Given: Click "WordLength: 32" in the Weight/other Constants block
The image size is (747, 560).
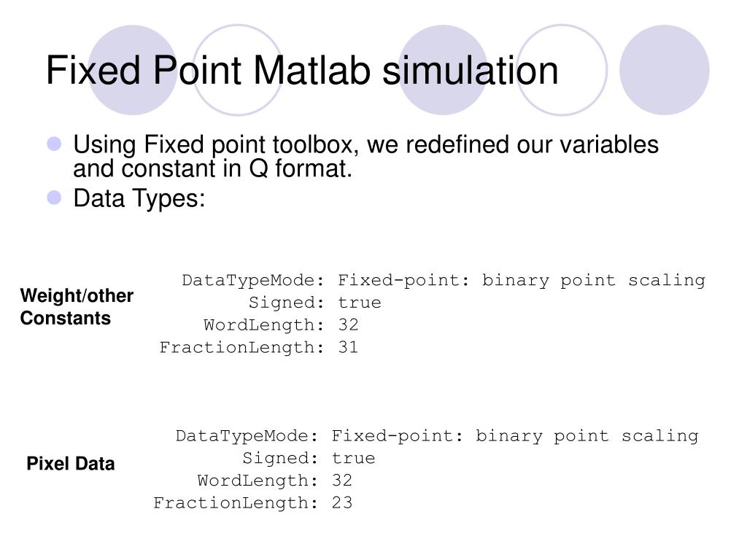Looking at the screenshot, I should (x=281, y=325).
